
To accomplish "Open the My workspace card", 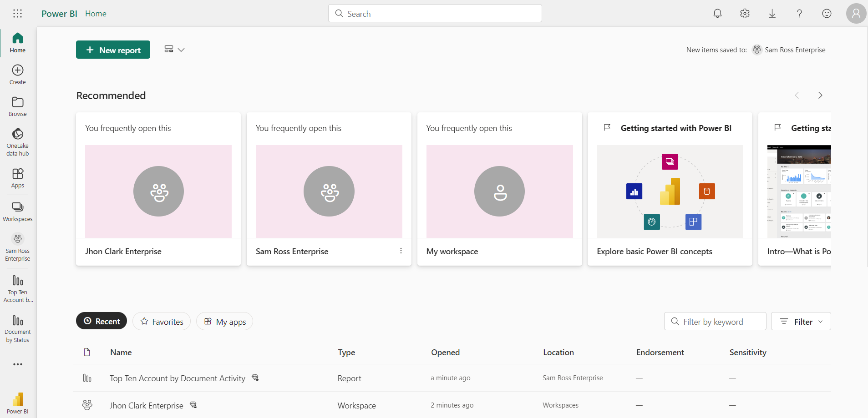I will (x=500, y=189).
